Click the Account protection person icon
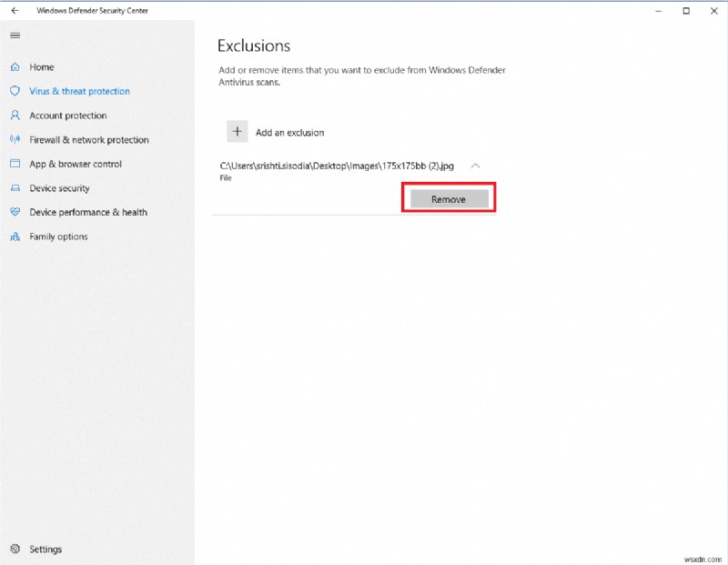Image resolution: width=728 pixels, height=565 pixels. point(15,116)
